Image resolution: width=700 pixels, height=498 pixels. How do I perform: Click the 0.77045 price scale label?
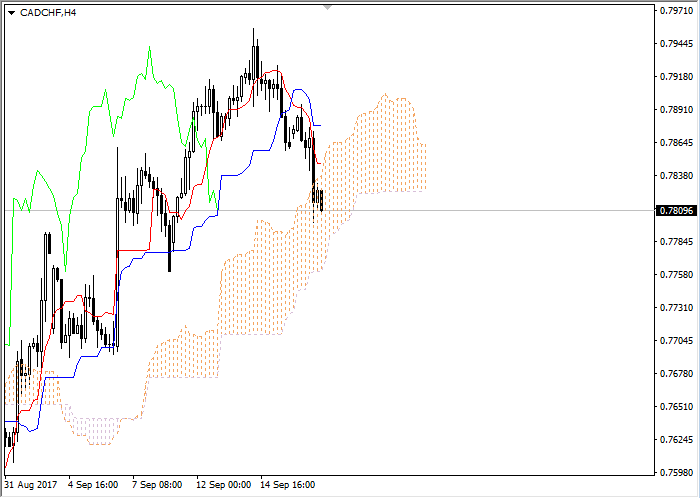(x=676, y=341)
